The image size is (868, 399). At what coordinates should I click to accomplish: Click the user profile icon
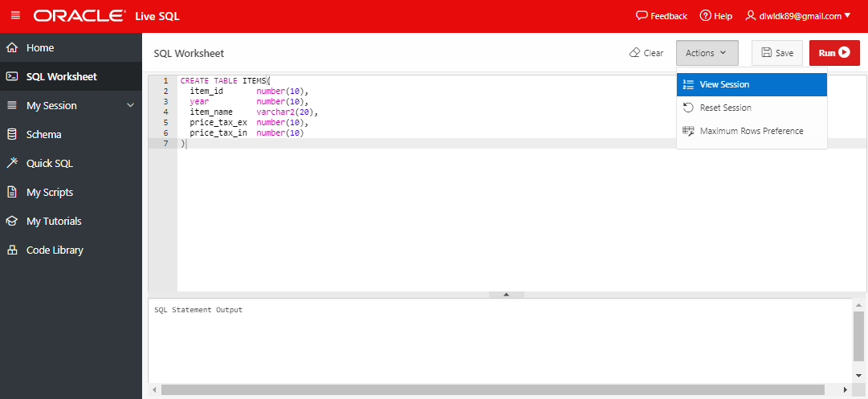751,15
